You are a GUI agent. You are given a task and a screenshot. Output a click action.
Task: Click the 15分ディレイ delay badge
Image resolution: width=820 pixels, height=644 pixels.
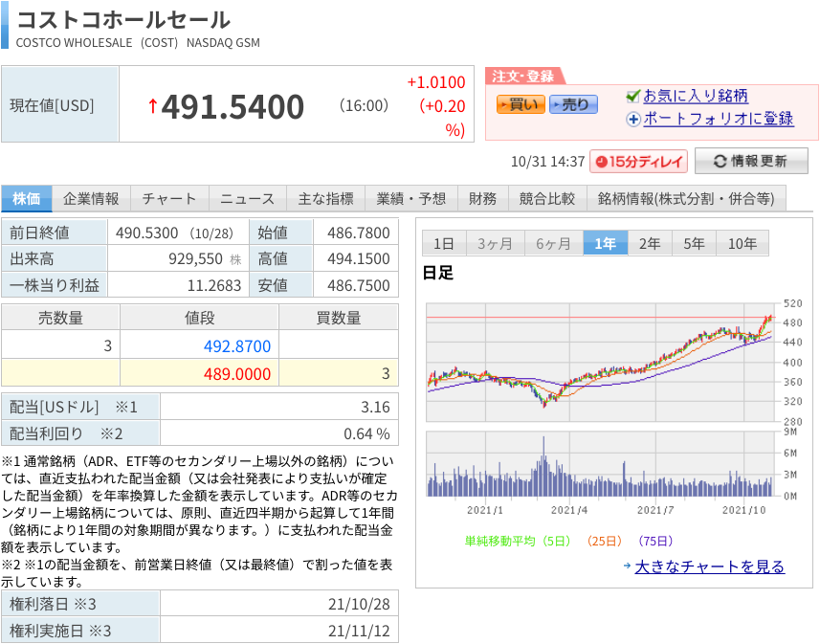pos(638,161)
